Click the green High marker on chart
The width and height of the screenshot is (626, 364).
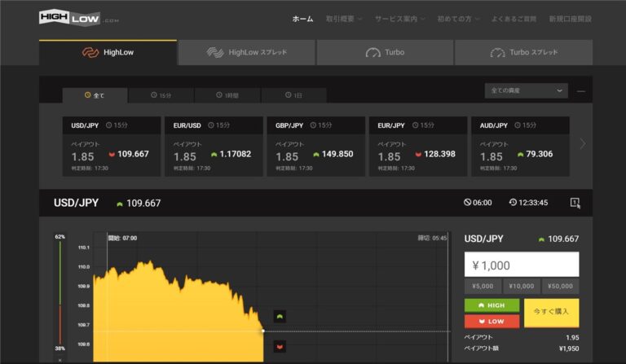[280, 317]
